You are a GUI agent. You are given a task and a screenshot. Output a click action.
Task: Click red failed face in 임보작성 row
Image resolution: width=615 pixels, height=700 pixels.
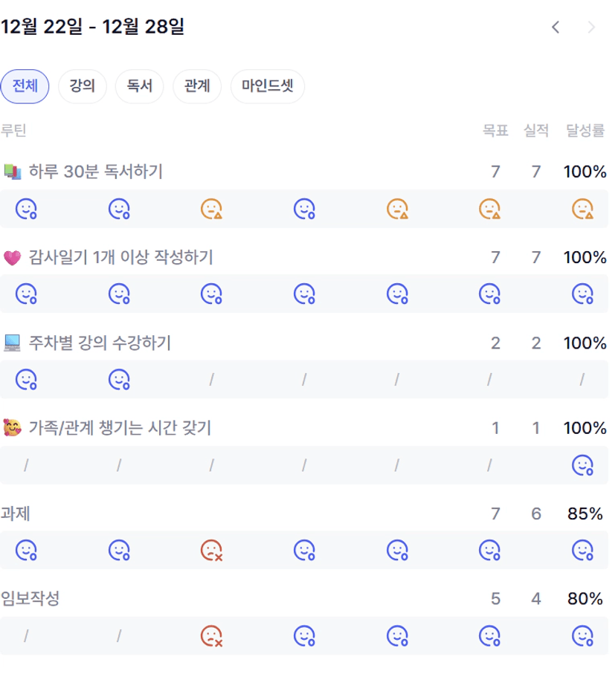click(211, 636)
